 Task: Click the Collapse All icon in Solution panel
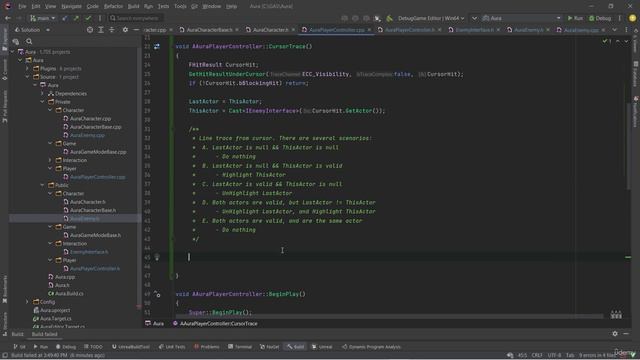111,30
